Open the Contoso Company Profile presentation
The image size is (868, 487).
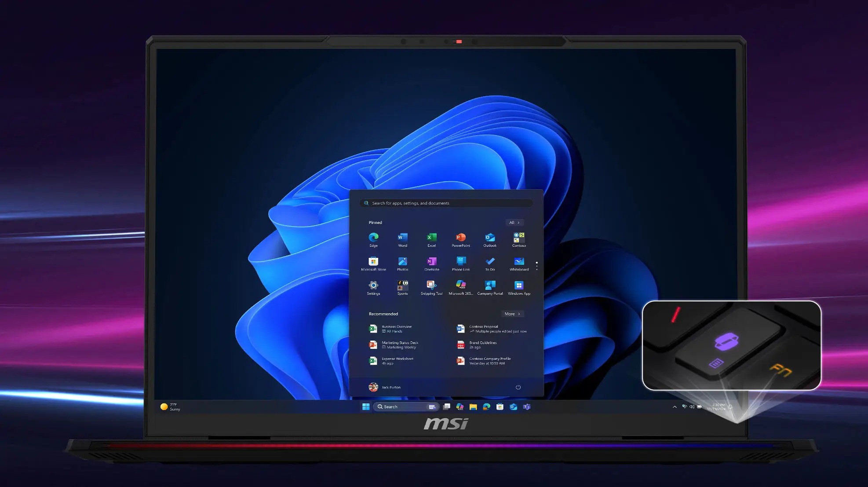[x=484, y=361]
